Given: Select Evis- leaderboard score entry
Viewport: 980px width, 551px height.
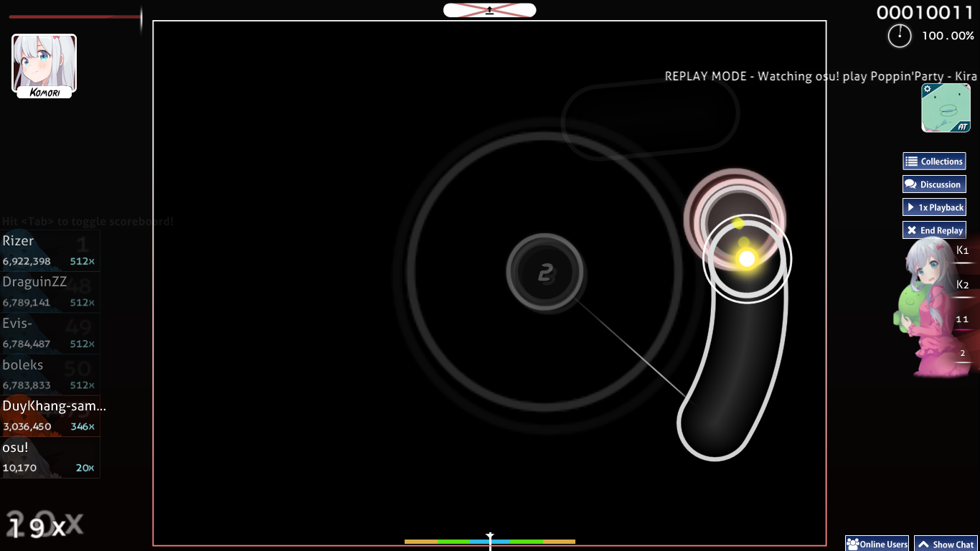Looking at the screenshot, I should (50, 334).
